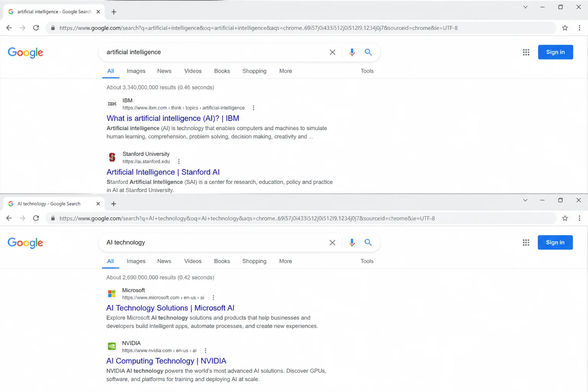Bookmark the AI technology search page

[x=565, y=218]
